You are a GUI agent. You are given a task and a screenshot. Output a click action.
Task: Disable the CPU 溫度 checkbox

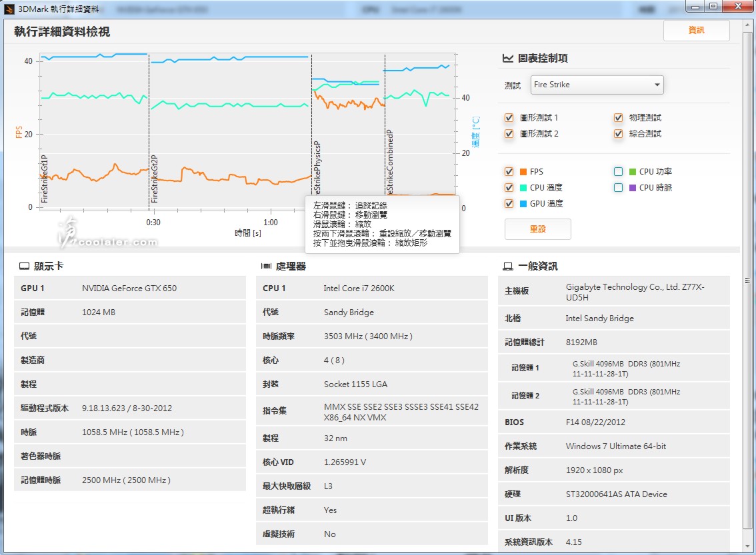coord(509,187)
